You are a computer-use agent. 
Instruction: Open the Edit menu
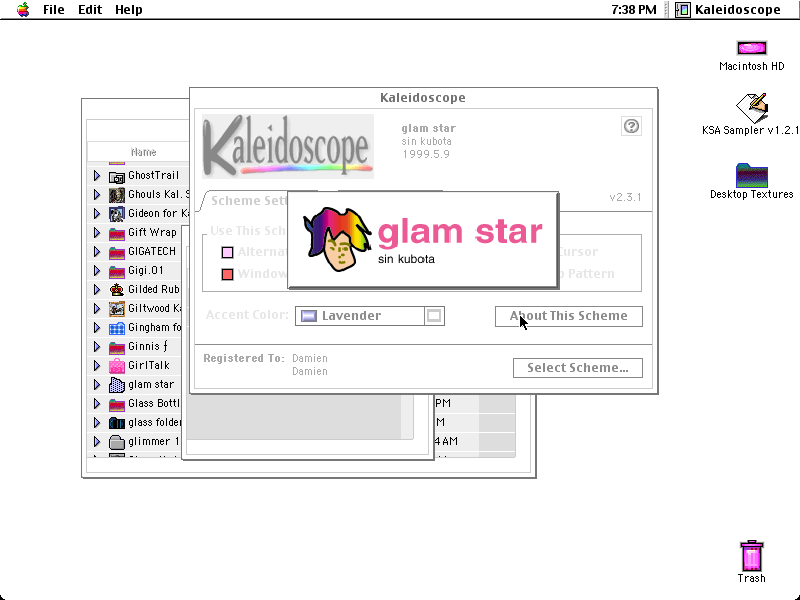(90, 10)
